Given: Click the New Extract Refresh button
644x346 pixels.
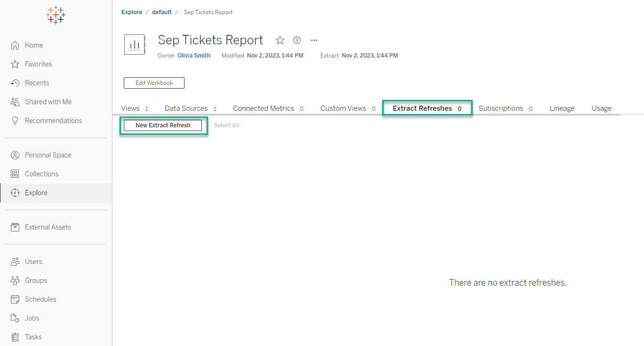Looking at the screenshot, I should [x=163, y=125].
